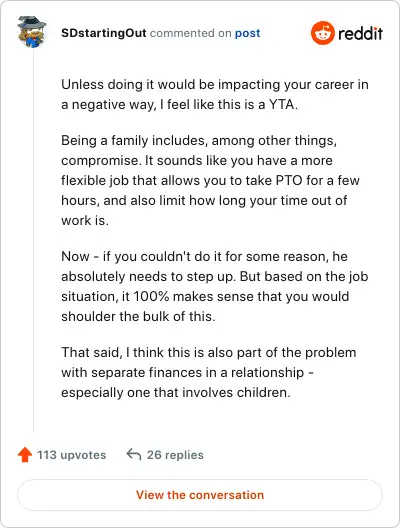The width and height of the screenshot is (400, 528).
Task: Click the curved reply arrow icon
Action: (134, 454)
